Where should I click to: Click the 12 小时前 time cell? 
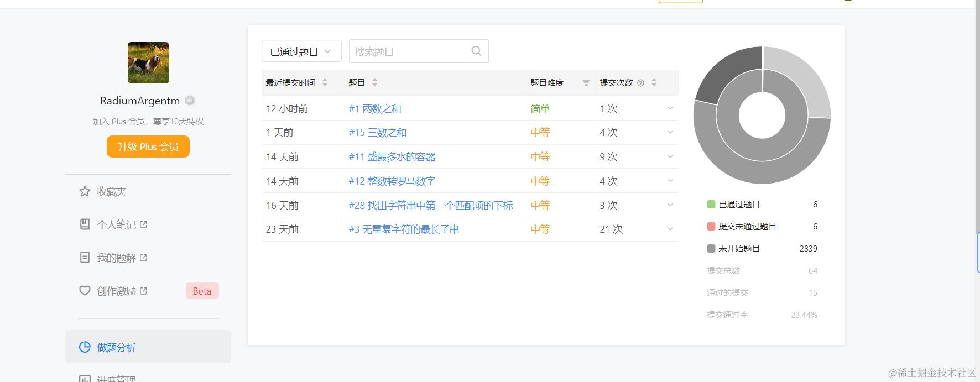287,109
